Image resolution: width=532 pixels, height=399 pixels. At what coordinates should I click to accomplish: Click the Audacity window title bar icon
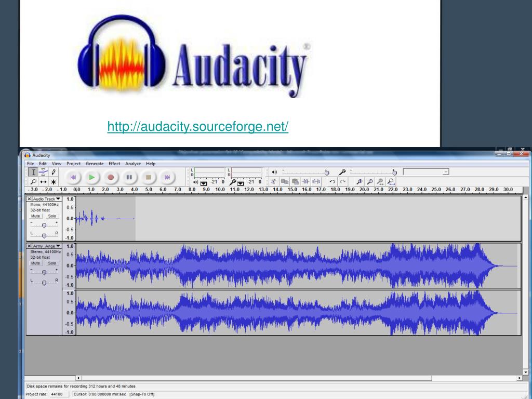click(28, 155)
